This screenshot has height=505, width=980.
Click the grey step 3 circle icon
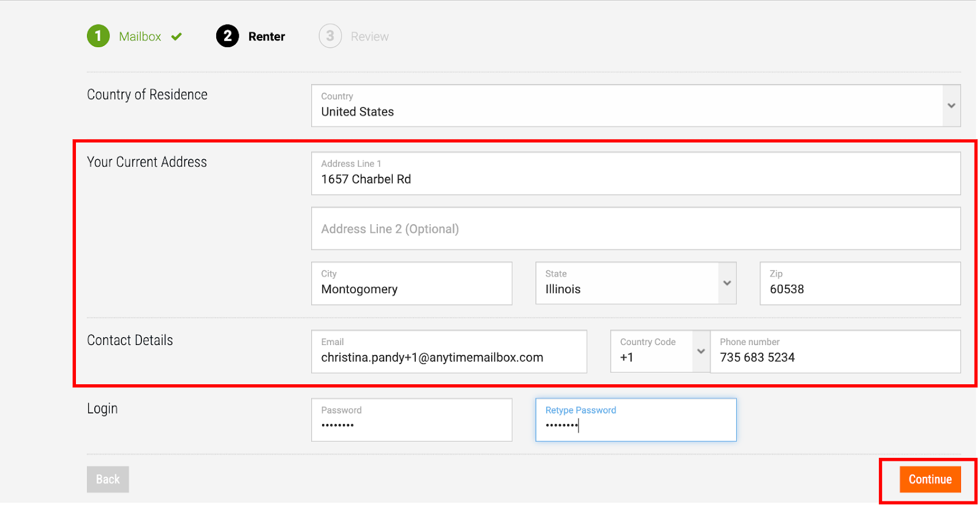click(x=330, y=36)
